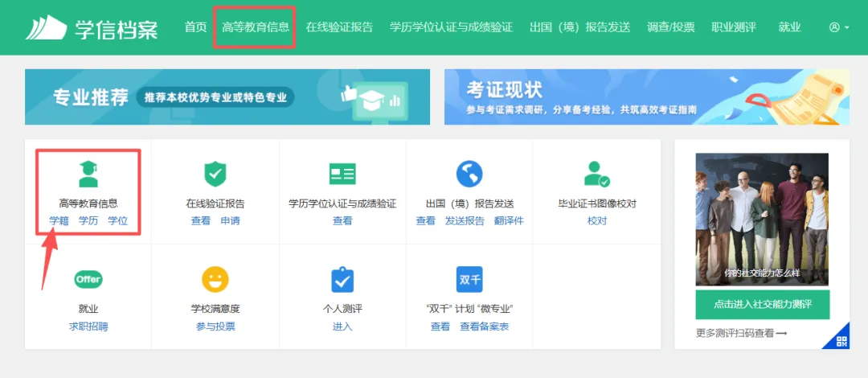Image resolution: width=868 pixels, height=378 pixels.
Task: Click the green Offer 就业 icon
Action: [x=88, y=279]
